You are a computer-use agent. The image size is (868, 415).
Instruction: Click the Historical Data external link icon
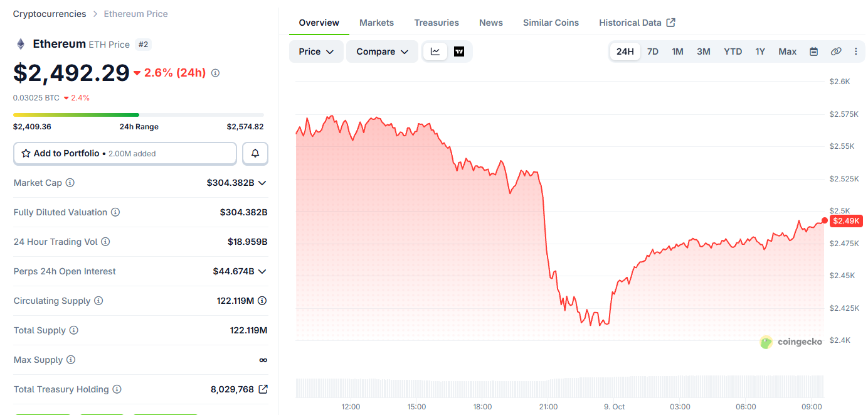(670, 23)
